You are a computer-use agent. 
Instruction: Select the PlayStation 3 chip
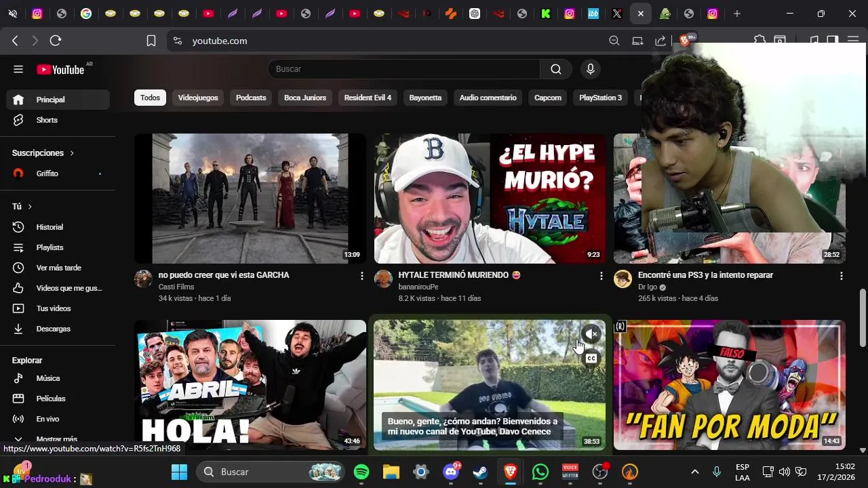coord(600,98)
